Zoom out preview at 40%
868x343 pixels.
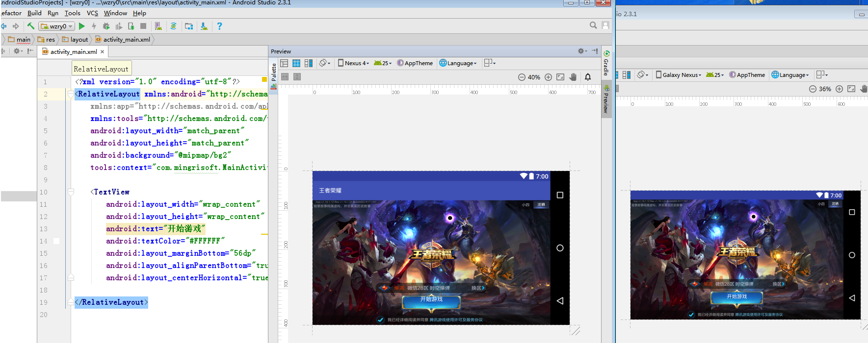pos(522,77)
